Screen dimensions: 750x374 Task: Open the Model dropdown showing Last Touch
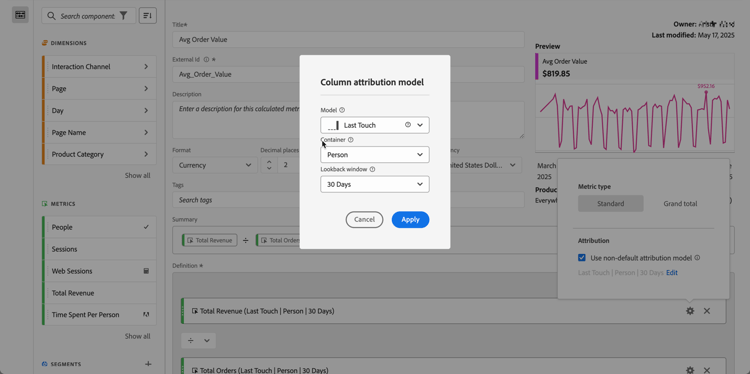tap(375, 125)
